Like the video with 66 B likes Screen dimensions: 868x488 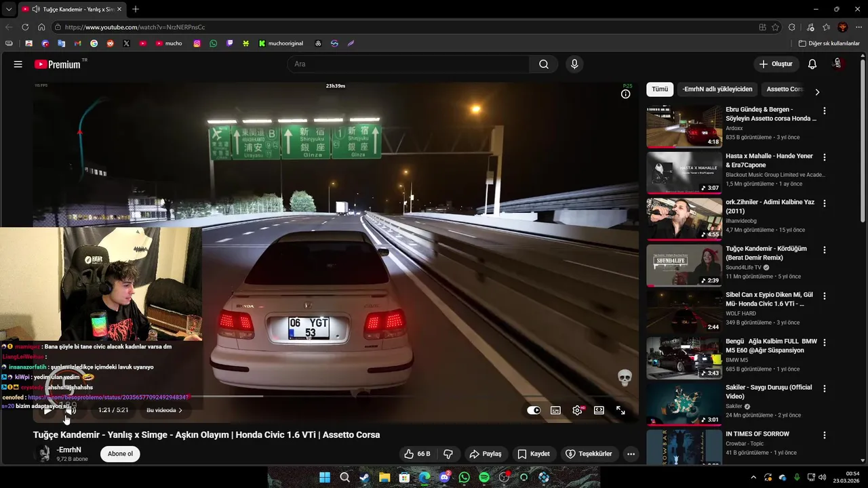(x=418, y=454)
